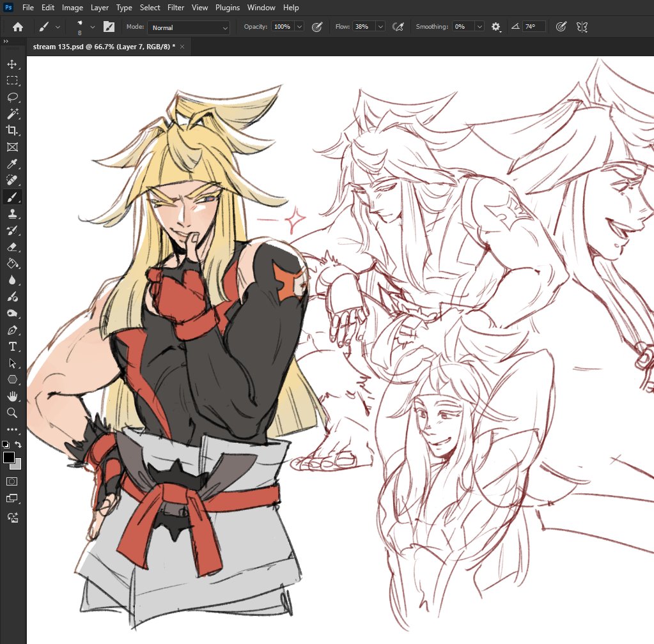Open the brush preset picker dropdown
This screenshot has width=654, height=644.
(93, 27)
